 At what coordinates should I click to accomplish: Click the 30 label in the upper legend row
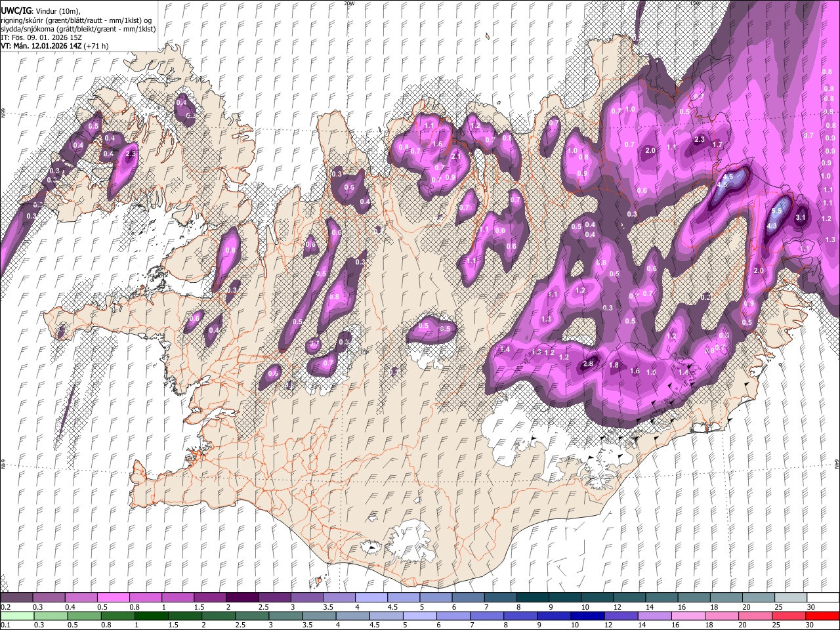(811, 607)
